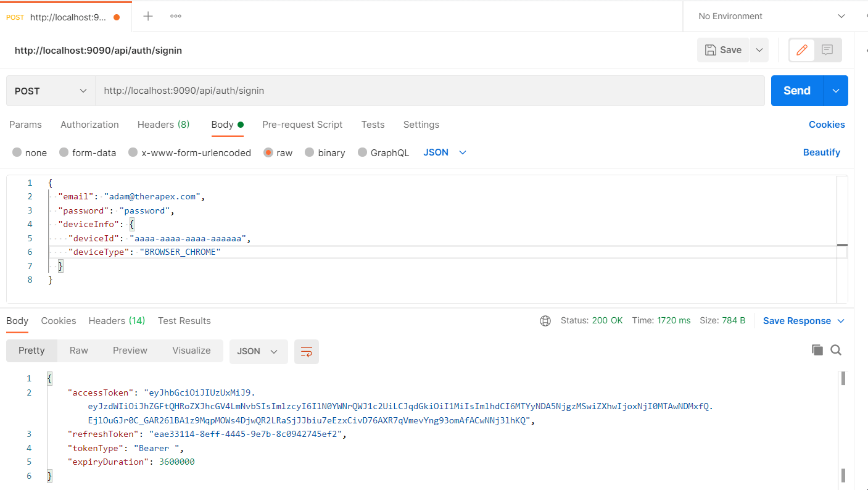Copy the response body
Viewport: 868px width, 490px height.
click(817, 349)
